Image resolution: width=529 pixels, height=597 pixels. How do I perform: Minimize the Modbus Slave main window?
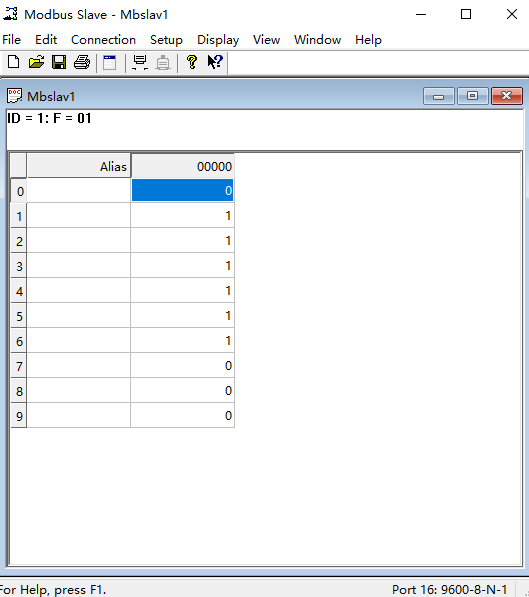click(421, 14)
